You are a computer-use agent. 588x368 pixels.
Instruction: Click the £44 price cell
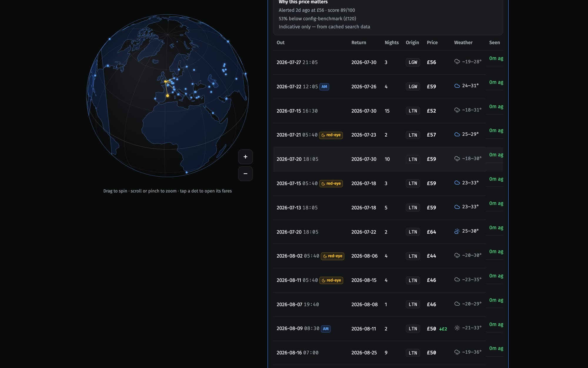431,256
